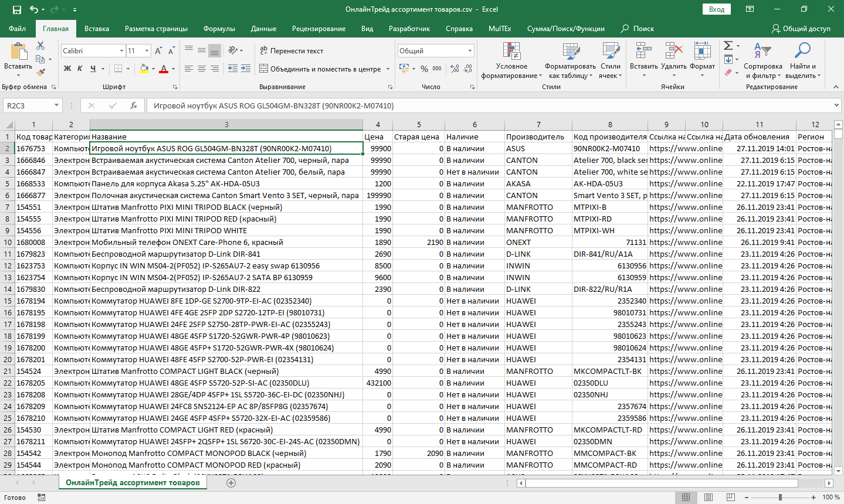Viewport: 844px width, 504px height.
Task: Click the Поиск tell-me search box
Action: (x=638, y=29)
